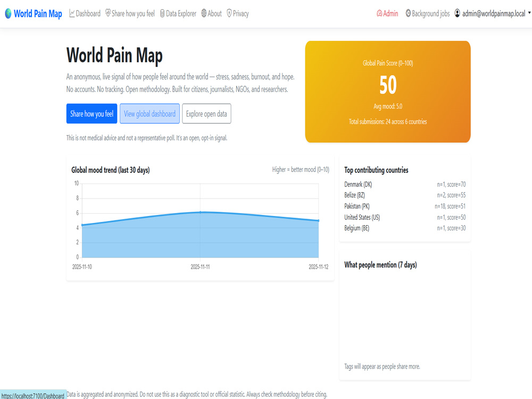The image size is (532, 399).
Task: Click the chart data point for 2025-11-12
Action: tap(318, 221)
